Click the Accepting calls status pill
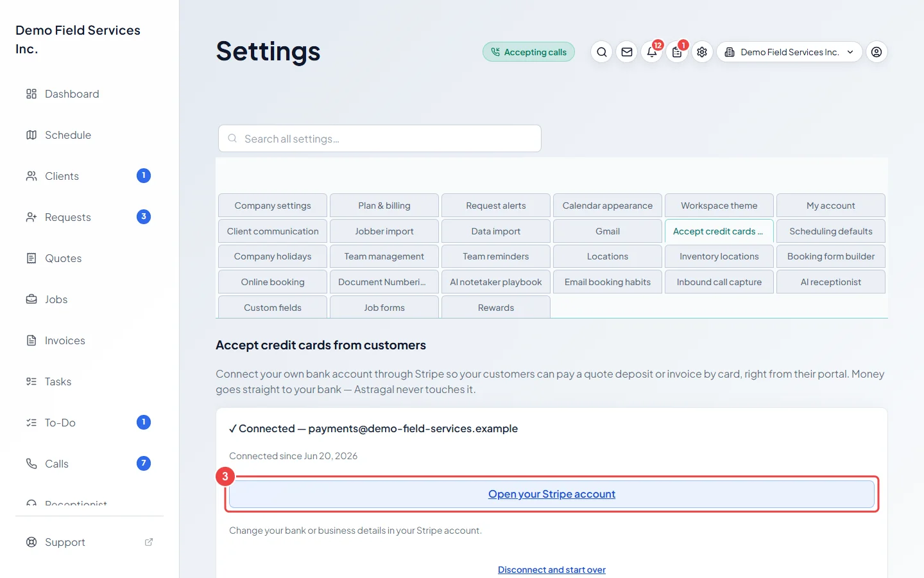This screenshot has width=924, height=578. coord(529,52)
